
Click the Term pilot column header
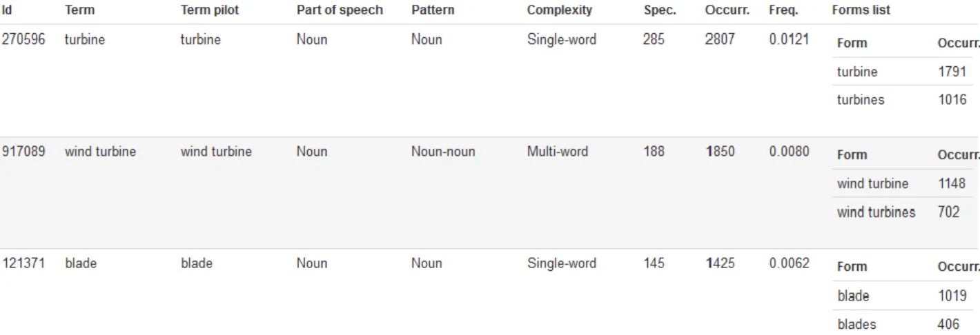[210, 10]
